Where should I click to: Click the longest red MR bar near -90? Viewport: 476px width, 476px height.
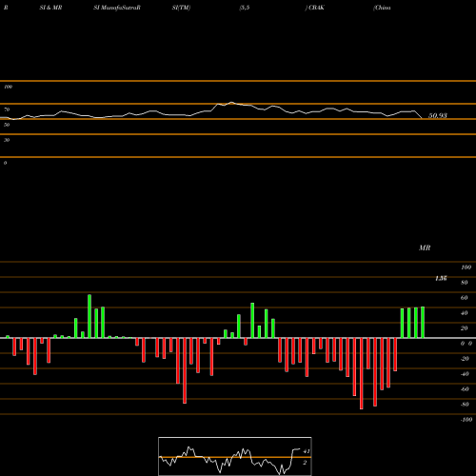[x=362, y=373]
